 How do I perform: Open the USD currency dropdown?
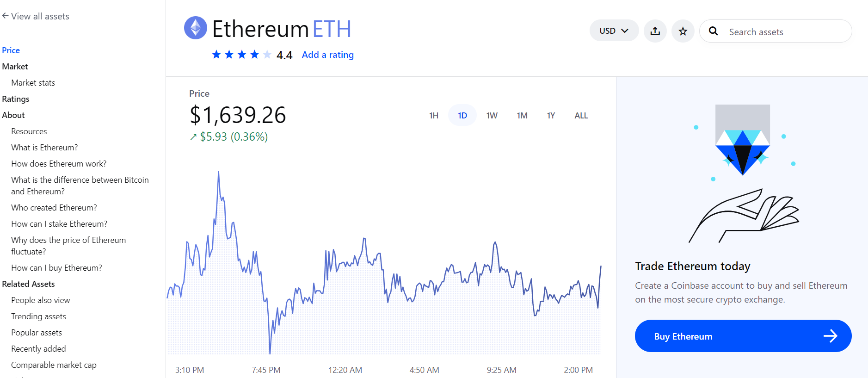[614, 31]
